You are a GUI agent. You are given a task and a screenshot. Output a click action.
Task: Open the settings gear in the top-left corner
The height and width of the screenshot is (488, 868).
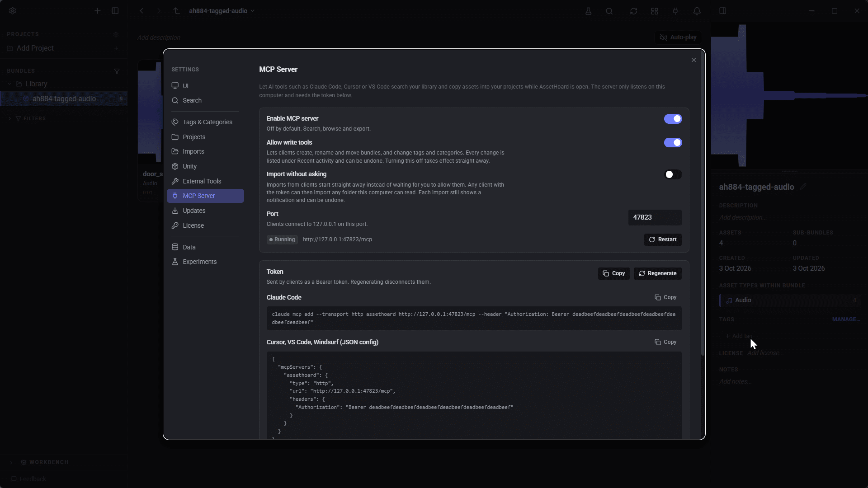click(x=13, y=11)
